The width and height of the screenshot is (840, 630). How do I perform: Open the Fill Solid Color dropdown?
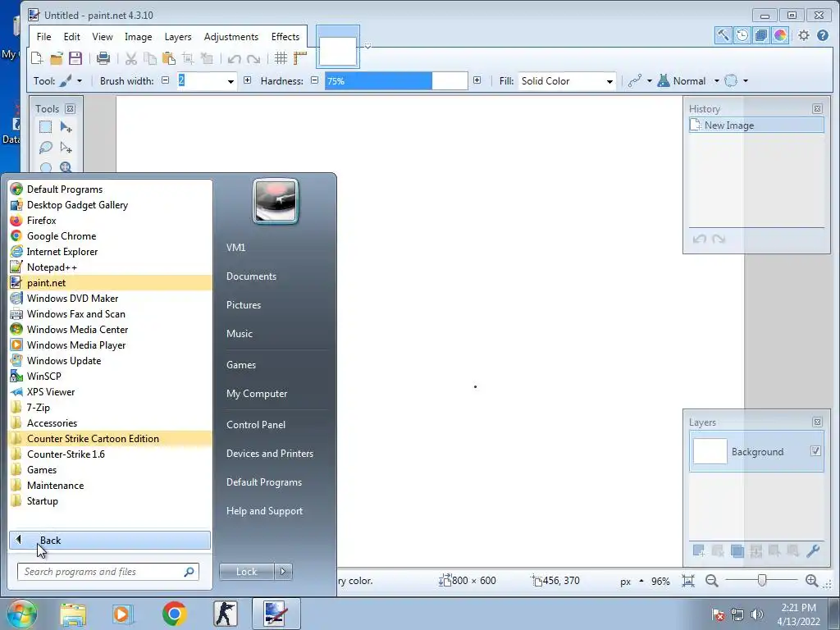coord(567,81)
